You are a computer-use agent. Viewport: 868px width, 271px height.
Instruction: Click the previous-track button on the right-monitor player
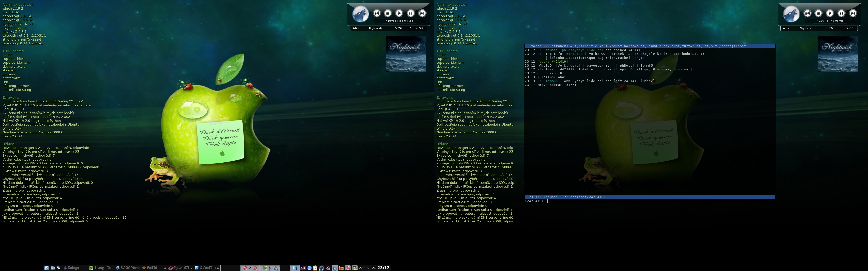tap(807, 13)
